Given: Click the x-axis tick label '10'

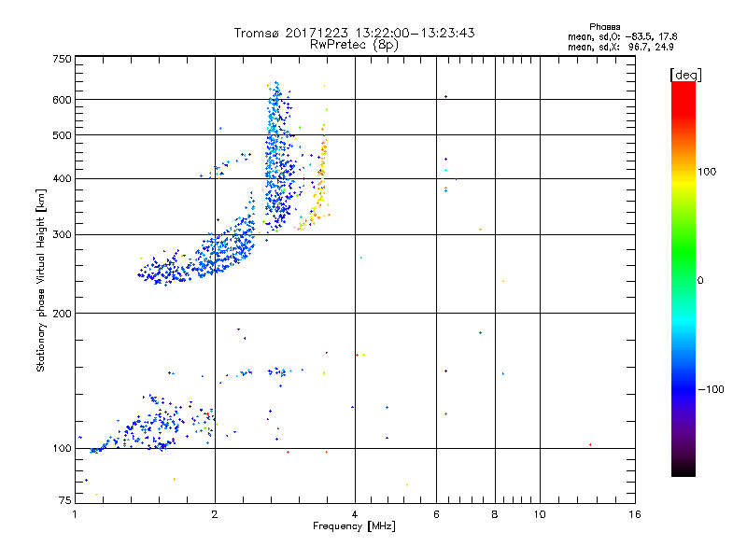Looking at the screenshot, I should click(540, 514).
